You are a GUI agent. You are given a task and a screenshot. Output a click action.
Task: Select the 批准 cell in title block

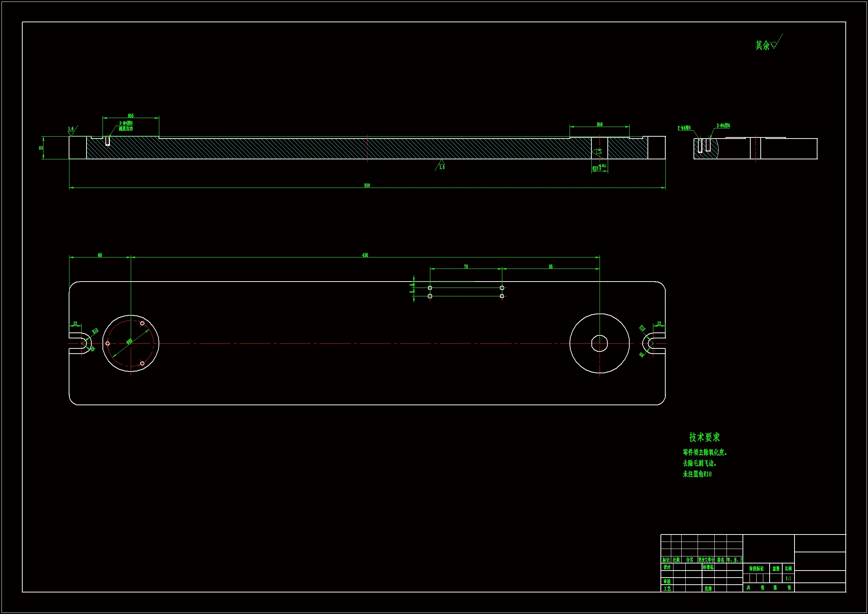(708, 589)
